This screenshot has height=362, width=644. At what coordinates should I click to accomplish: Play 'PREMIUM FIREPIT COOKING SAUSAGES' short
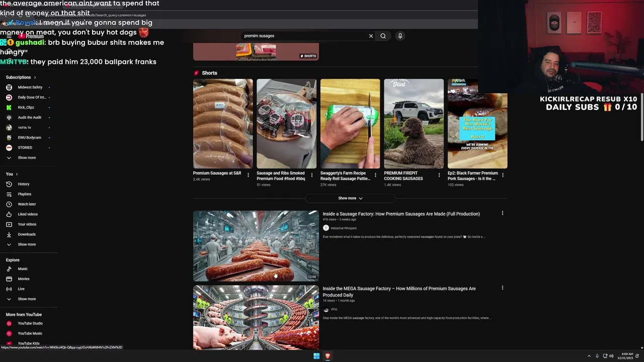[x=414, y=124]
